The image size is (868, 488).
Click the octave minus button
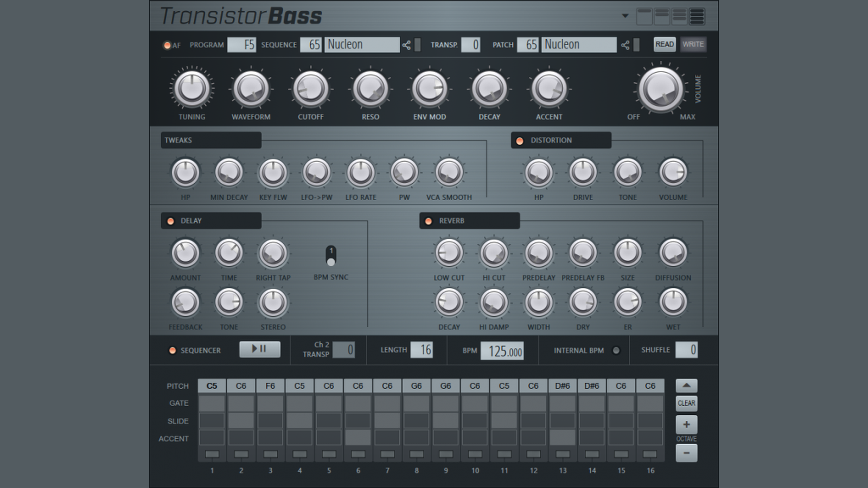686,453
